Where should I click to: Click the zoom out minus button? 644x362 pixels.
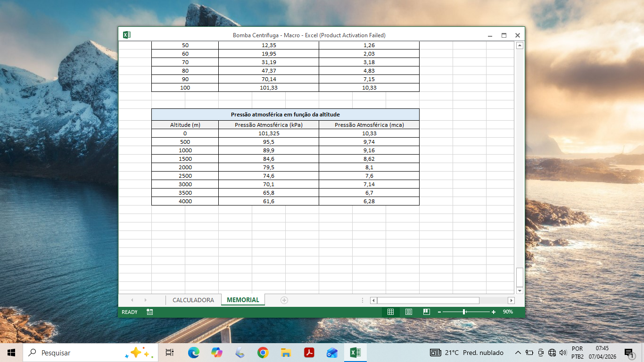coord(439,312)
